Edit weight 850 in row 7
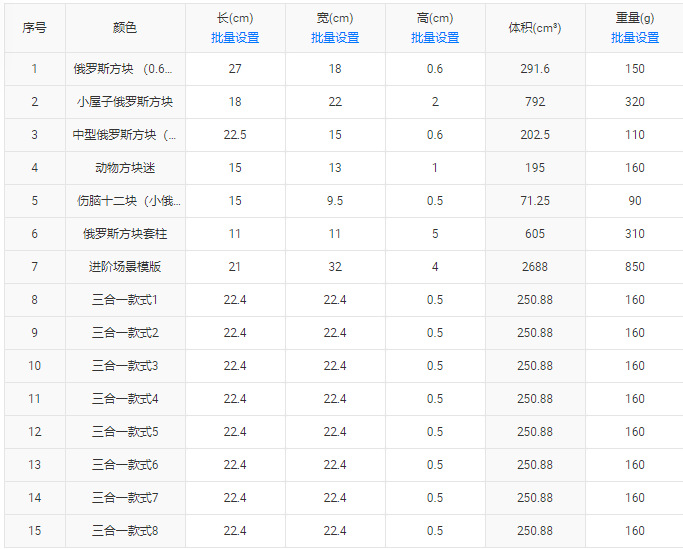 (x=635, y=267)
